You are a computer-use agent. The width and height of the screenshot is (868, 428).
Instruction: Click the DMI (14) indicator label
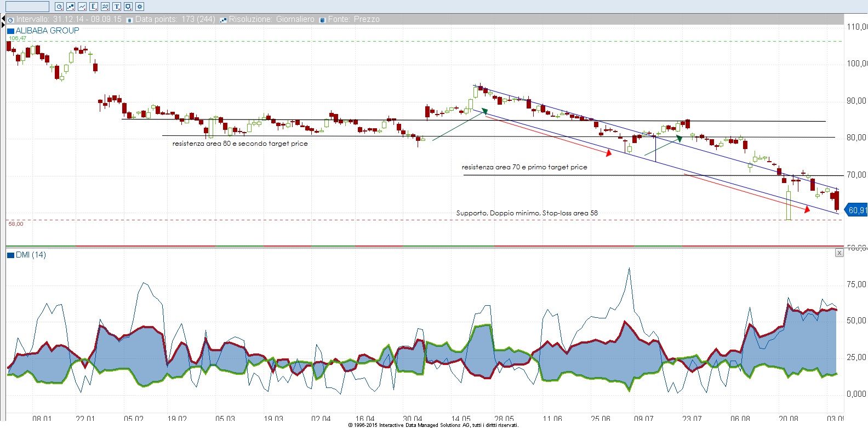click(x=31, y=255)
